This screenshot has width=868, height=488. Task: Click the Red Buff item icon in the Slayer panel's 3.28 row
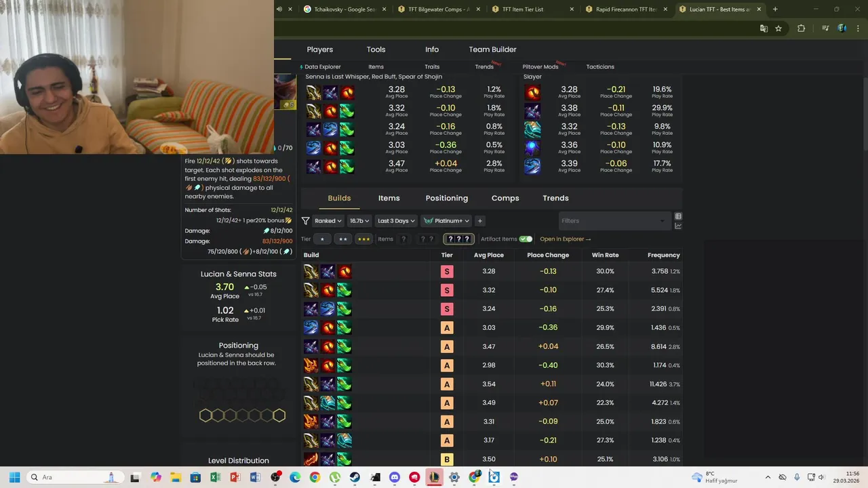coord(533,93)
